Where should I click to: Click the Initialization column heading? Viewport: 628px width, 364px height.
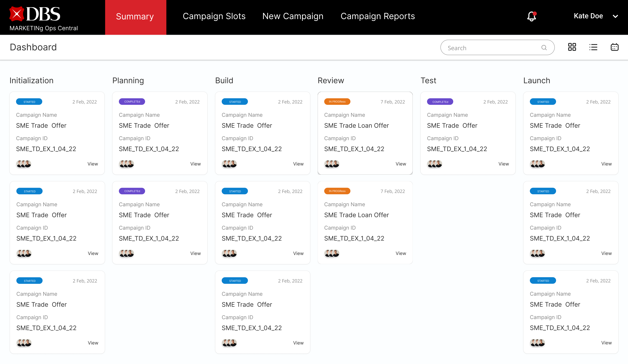tap(31, 80)
